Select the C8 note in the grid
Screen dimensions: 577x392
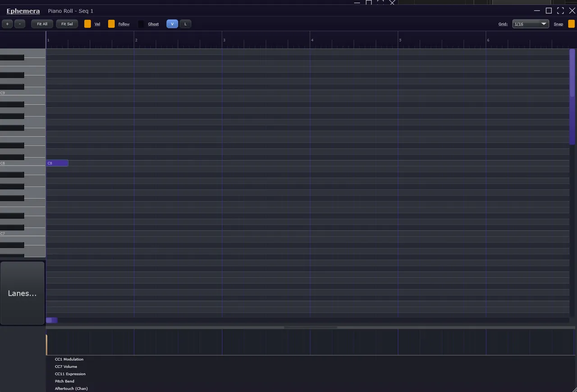point(57,163)
